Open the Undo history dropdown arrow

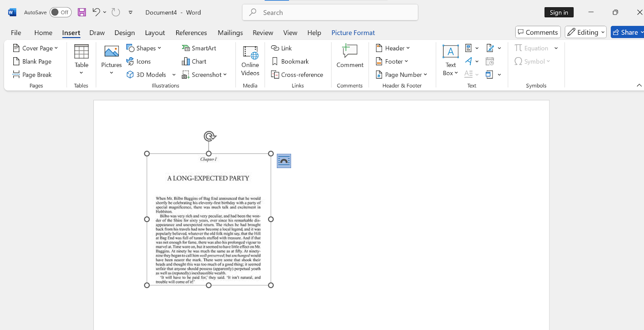pos(105,12)
